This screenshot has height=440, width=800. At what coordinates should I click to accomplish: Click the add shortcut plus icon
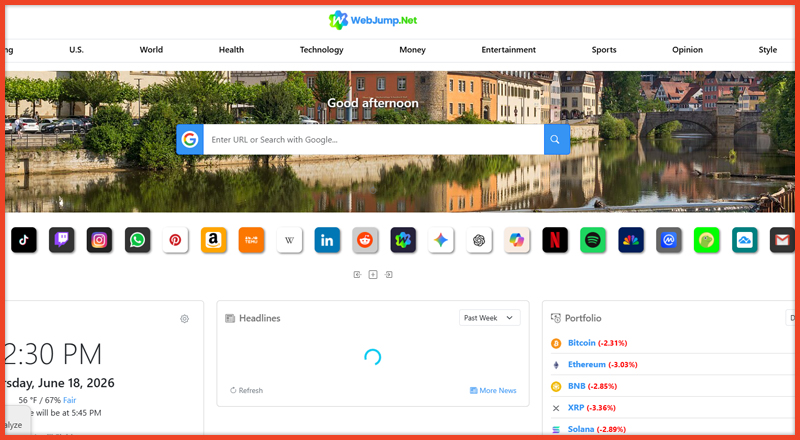point(373,275)
